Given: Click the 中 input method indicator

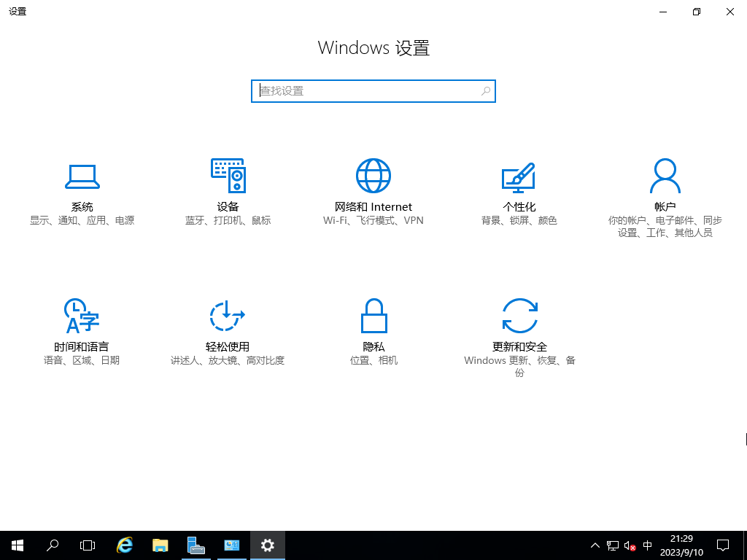Looking at the screenshot, I should [x=648, y=545].
